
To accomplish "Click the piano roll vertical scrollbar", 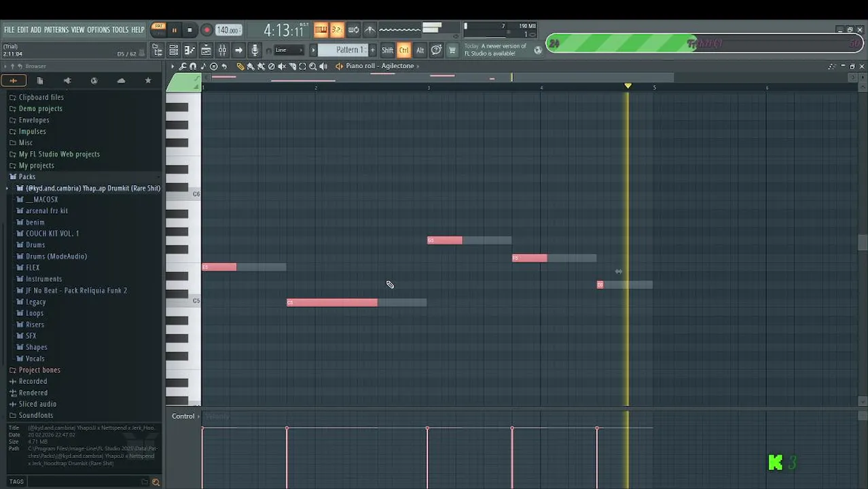I will click(863, 242).
